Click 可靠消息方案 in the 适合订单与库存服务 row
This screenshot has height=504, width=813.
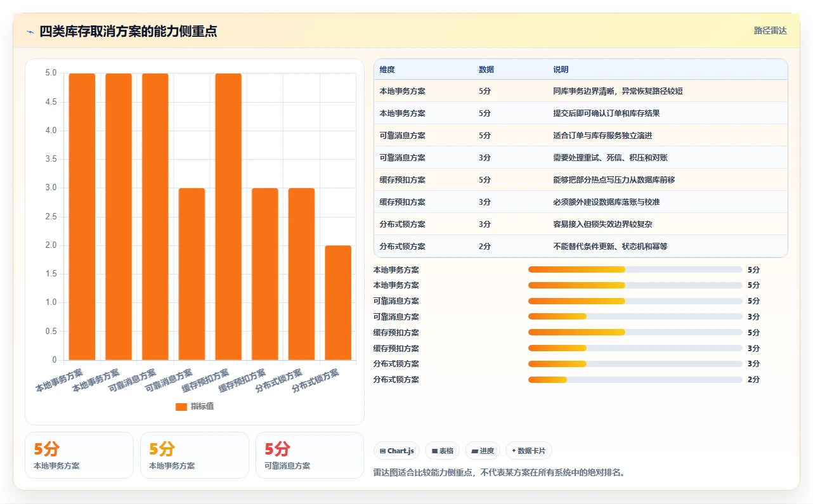coord(402,136)
